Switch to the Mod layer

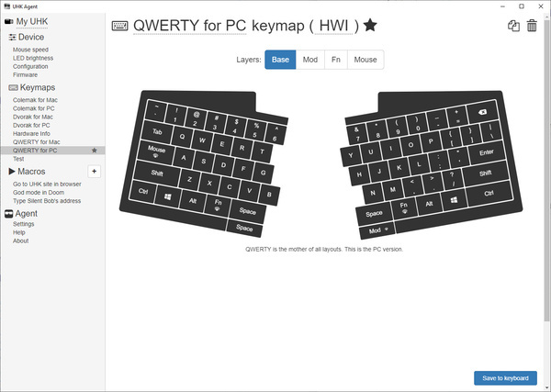(x=310, y=60)
